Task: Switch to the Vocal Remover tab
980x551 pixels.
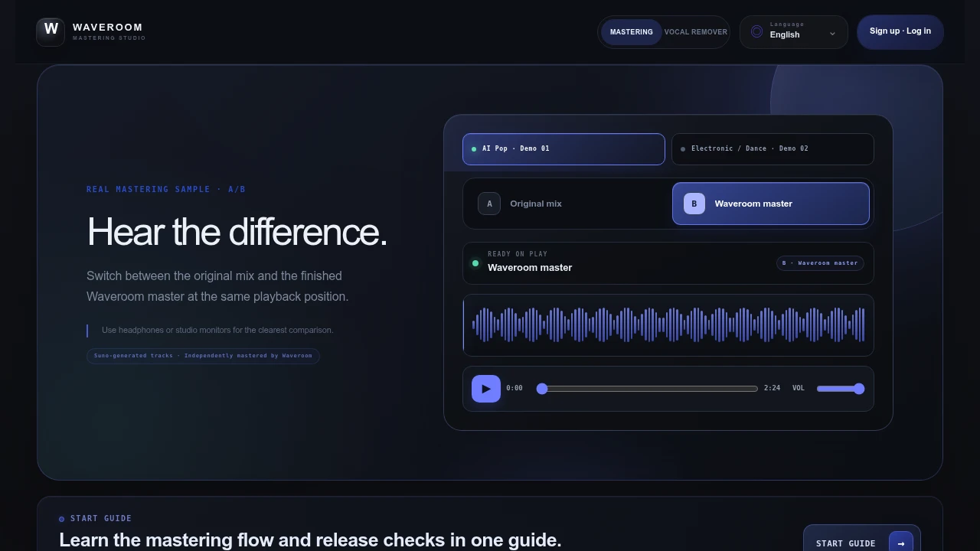Action: tap(695, 32)
